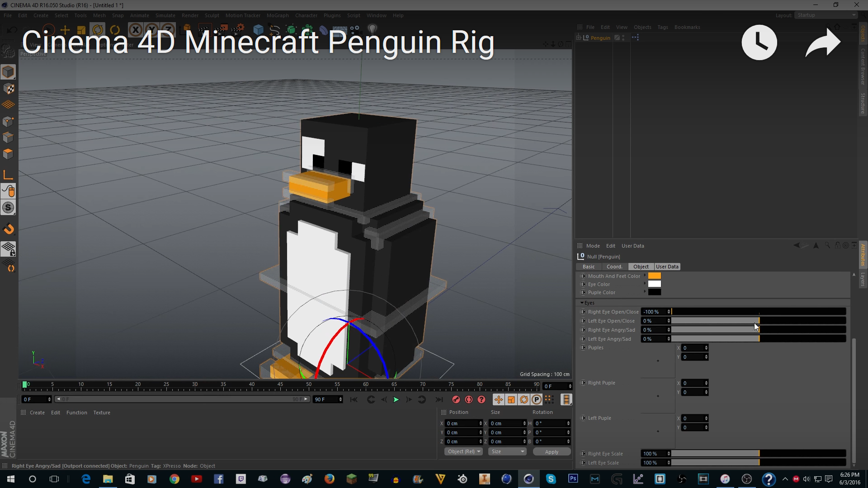Viewport: 868px width, 488px height.
Task: Open the Simulate menu
Action: [165, 15]
